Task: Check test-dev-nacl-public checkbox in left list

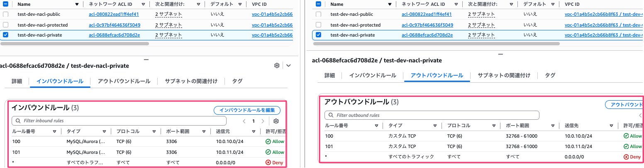Action: tap(5, 14)
